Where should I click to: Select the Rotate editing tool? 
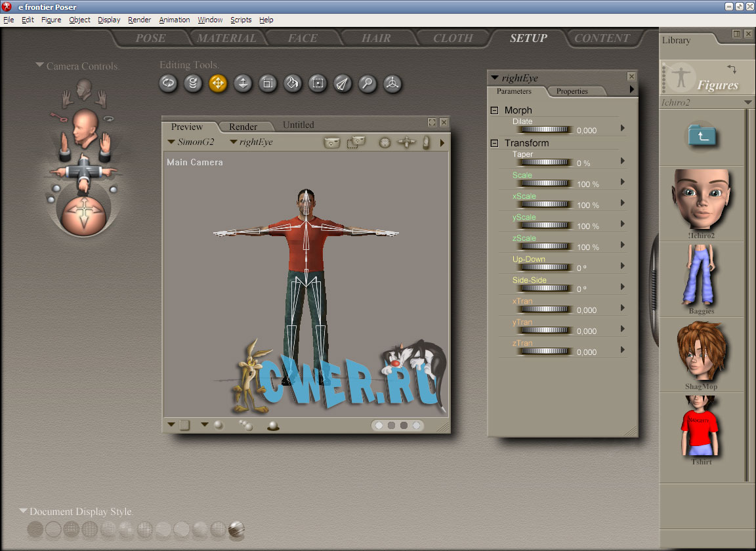tap(169, 83)
